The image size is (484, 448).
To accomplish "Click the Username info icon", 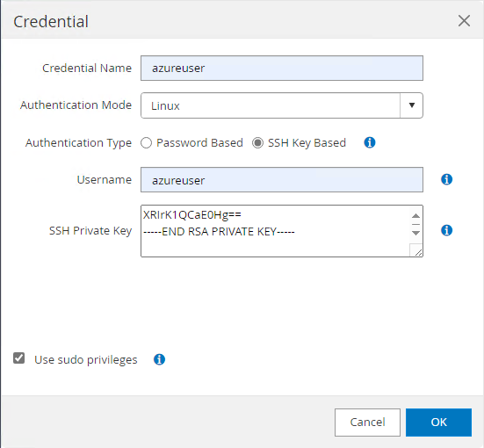I will 446,179.
